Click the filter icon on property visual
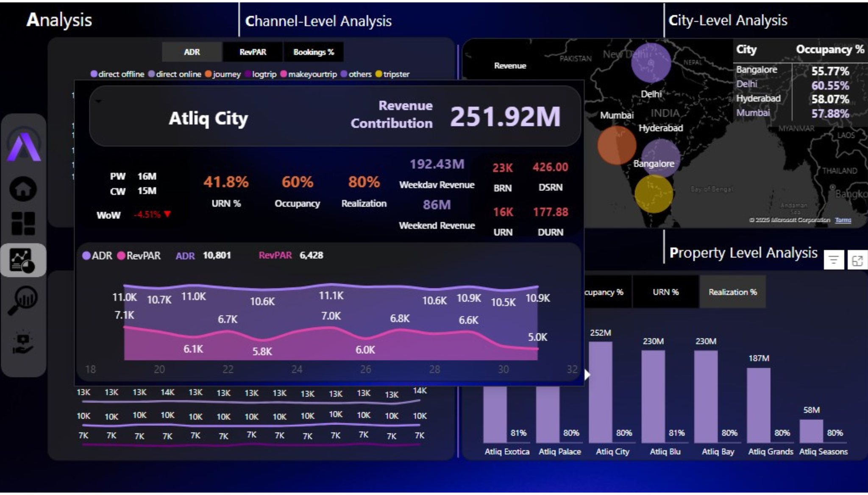The height and width of the screenshot is (495, 868). [x=833, y=260]
